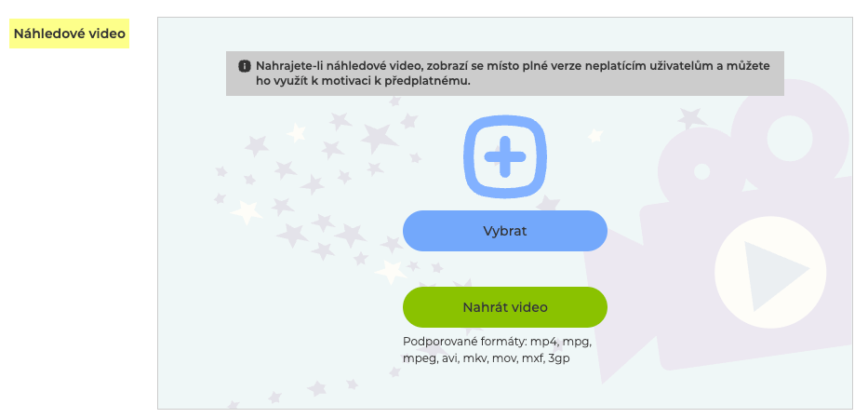This screenshot has height=418, width=868.
Task: Click the "mp4" format in the supported list
Action: click(x=544, y=342)
